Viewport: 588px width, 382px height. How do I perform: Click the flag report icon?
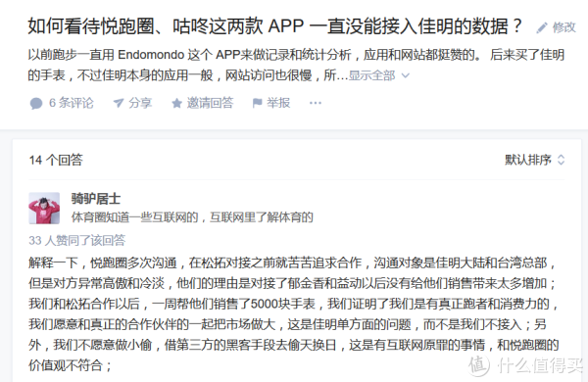tap(257, 103)
